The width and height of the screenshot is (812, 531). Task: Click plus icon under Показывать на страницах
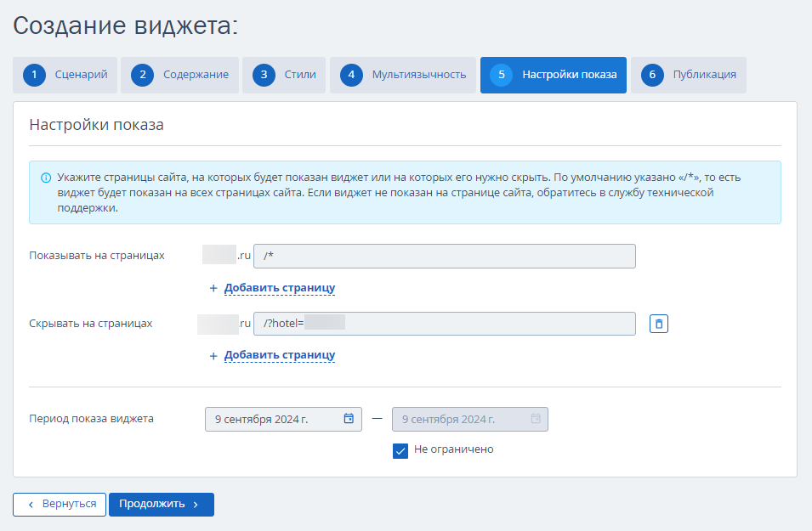pyautogui.click(x=213, y=288)
